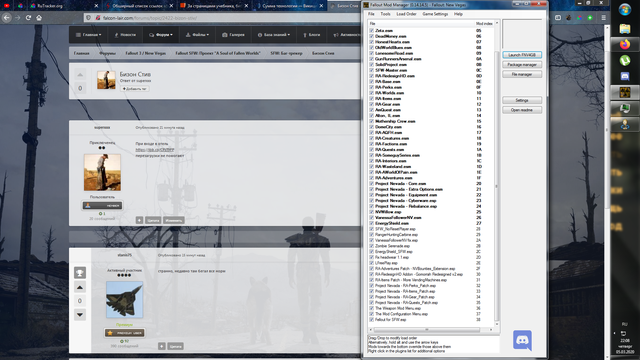This screenshot has width=640, height=360.
Task: Expand the Форумы dropdown menu
Action: point(161,35)
